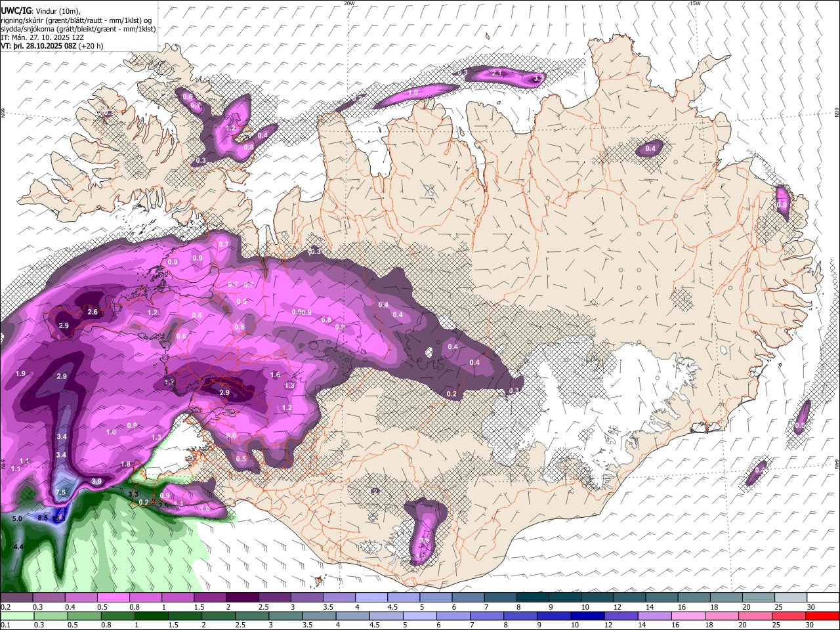Image resolution: width=840 pixels, height=630 pixels.
Task: Click the pale gray swatch labeled 25 in upper legend
Action: coord(791,598)
